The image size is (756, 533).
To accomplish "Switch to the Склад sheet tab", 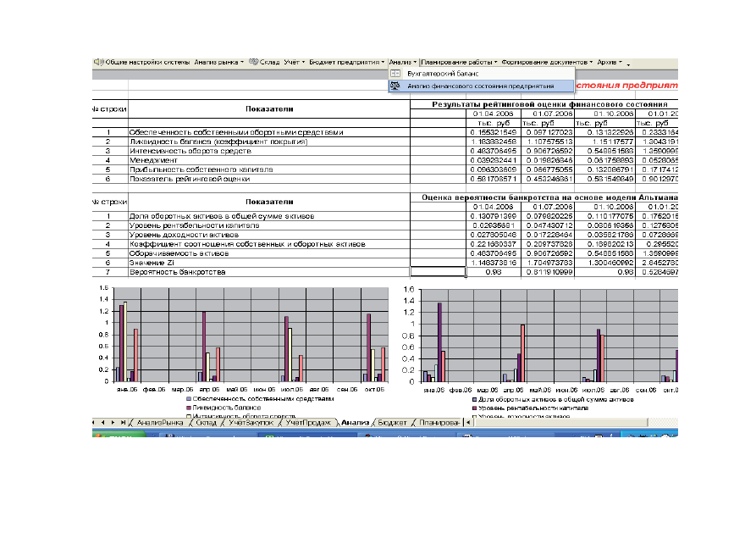I will 206,423.
